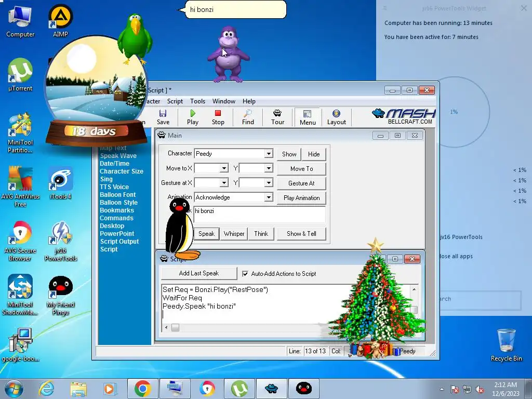The width and height of the screenshot is (532, 399).
Task: Open the Move to X dropdown
Action: (224, 168)
